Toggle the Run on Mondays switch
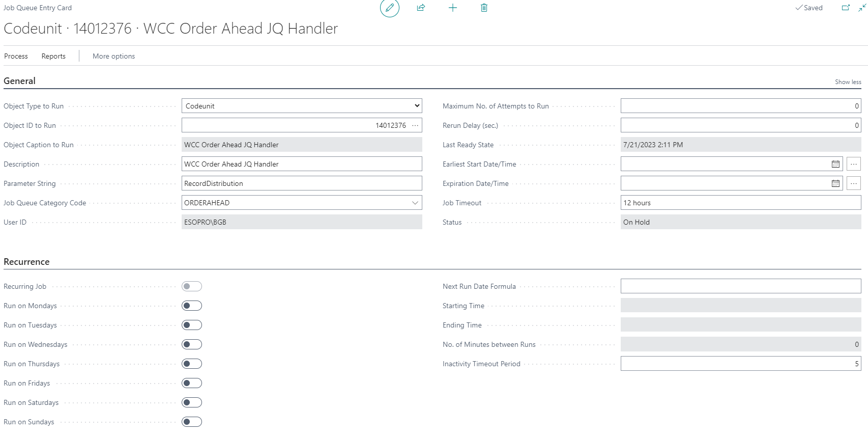Screen dimensions: 868x436 [192, 306]
